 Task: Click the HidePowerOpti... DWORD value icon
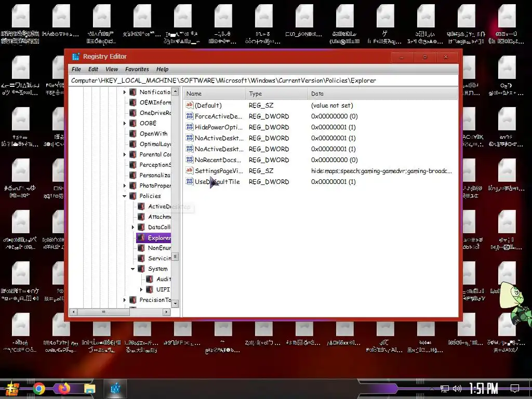pyautogui.click(x=189, y=127)
